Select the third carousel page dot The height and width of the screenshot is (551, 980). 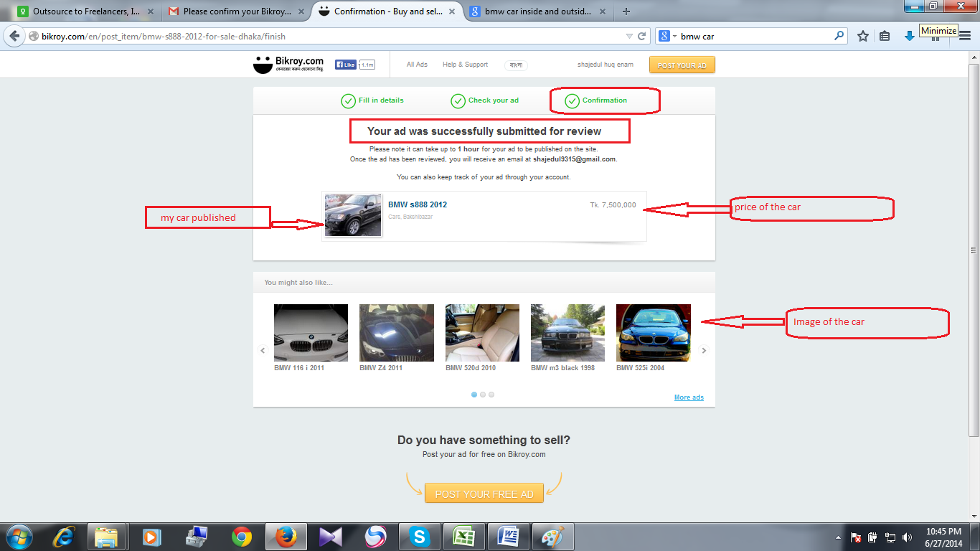[x=491, y=395]
